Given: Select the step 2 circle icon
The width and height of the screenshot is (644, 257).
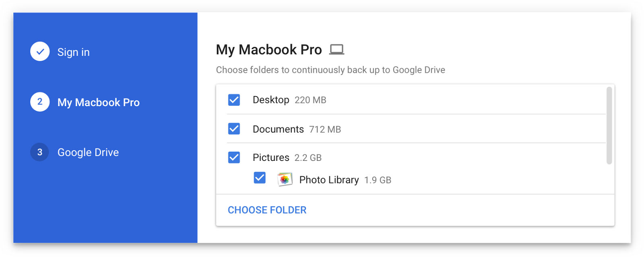Looking at the screenshot, I should point(39,102).
